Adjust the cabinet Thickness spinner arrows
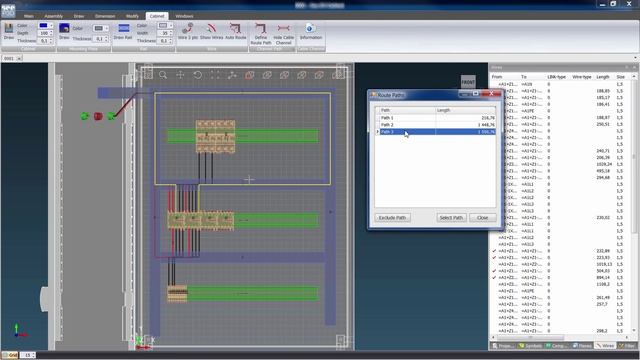 pos(51,41)
